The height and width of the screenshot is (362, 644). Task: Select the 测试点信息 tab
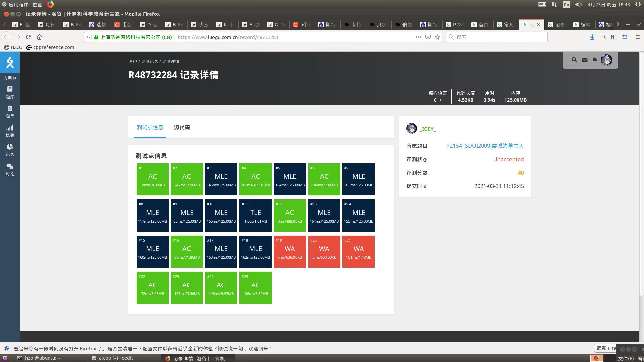click(150, 127)
